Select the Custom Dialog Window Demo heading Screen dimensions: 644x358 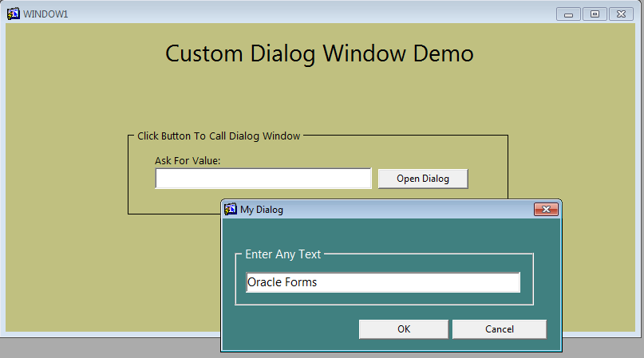pyautogui.click(x=319, y=53)
